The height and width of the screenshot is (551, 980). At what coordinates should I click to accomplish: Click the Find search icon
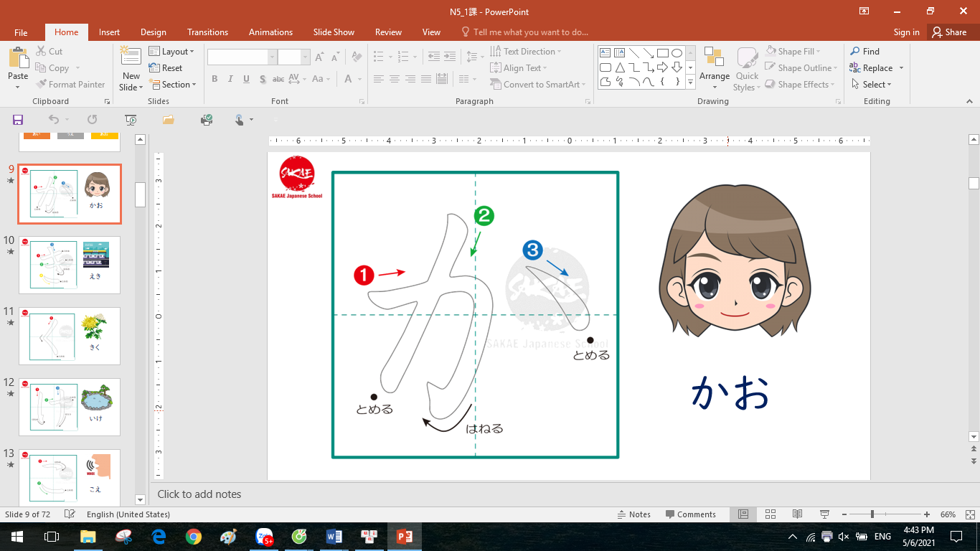[x=855, y=52]
